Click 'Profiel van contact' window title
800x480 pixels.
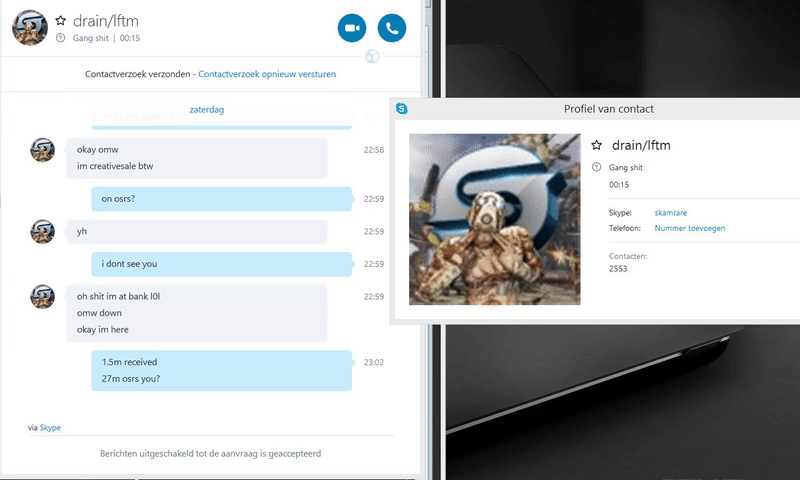pos(609,109)
